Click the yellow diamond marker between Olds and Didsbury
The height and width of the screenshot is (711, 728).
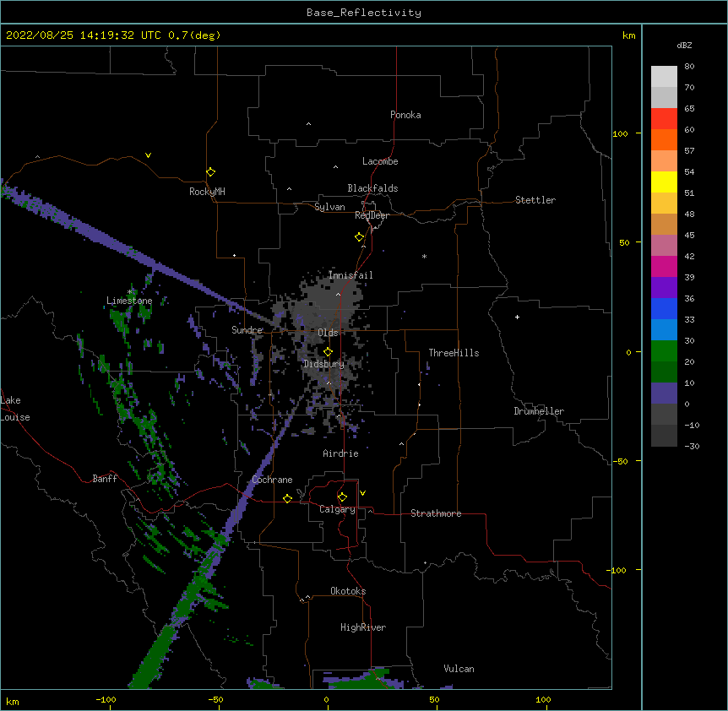(328, 351)
